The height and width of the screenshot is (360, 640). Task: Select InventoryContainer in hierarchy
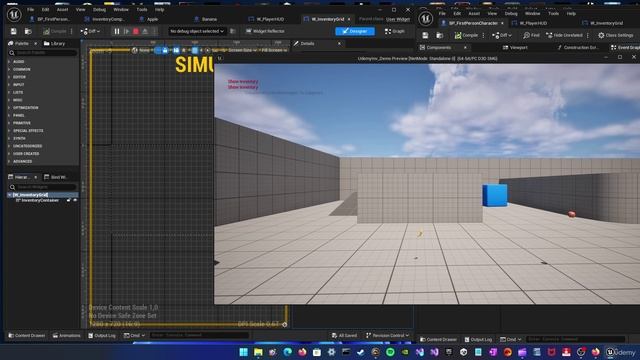[40, 200]
